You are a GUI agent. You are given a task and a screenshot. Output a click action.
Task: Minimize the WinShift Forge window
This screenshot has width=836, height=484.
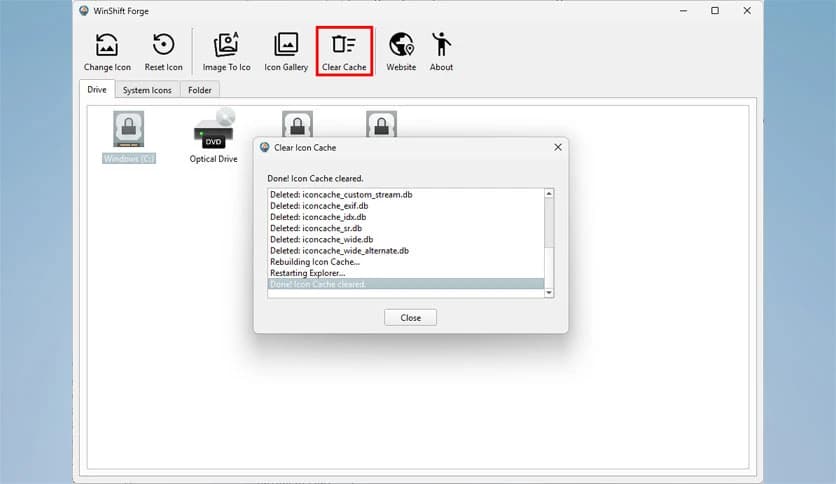click(683, 11)
